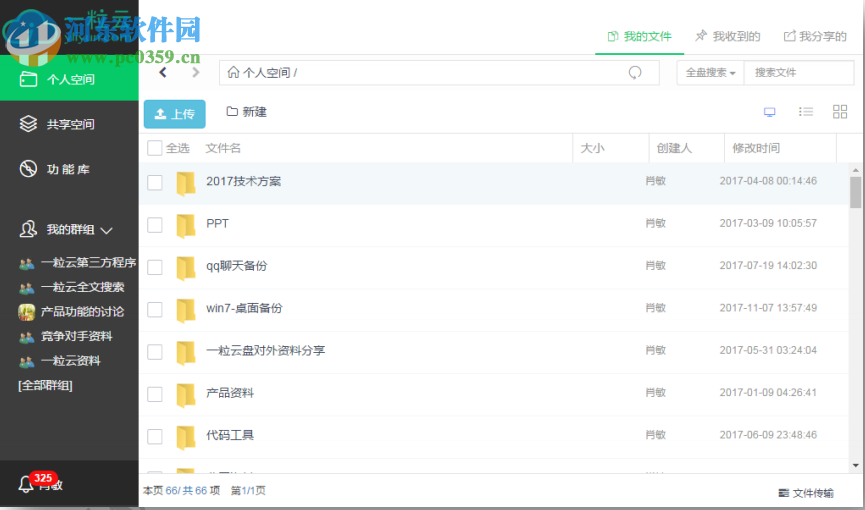Click the win7-桌面备份 folder icon

tap(186, 310)
